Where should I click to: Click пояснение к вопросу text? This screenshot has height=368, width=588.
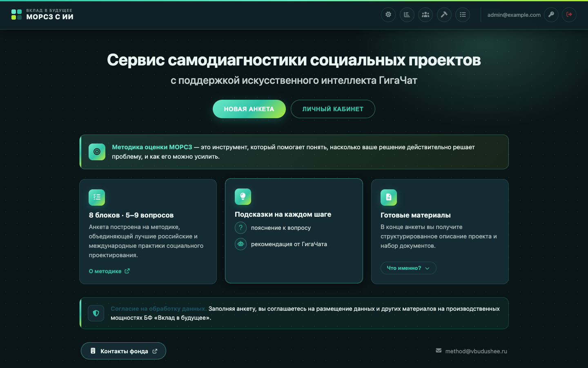click(281, 228)
